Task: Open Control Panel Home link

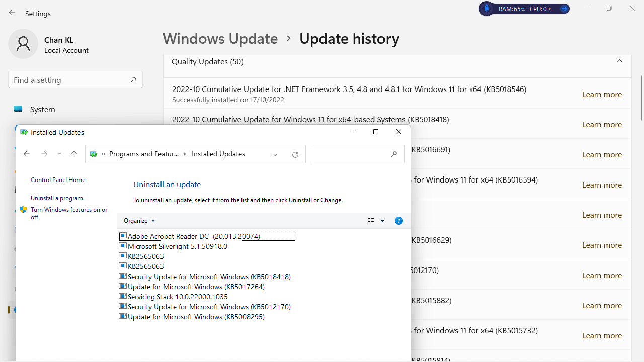Action: pos(58,180)
